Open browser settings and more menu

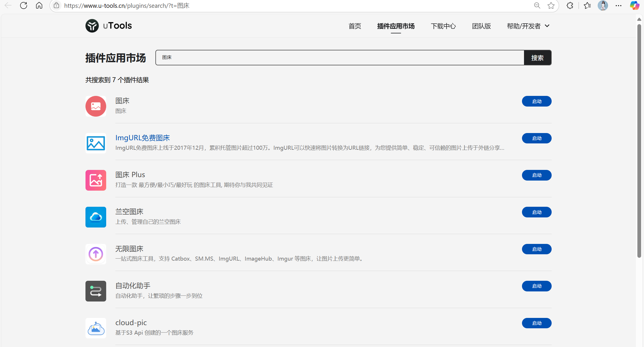click(x=618, y=5)
